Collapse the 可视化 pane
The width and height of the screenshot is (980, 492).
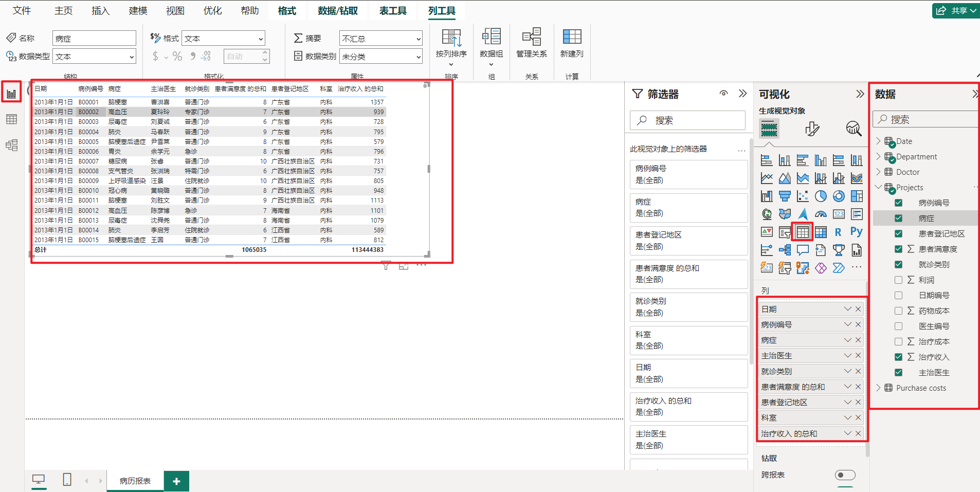point(860,94)
